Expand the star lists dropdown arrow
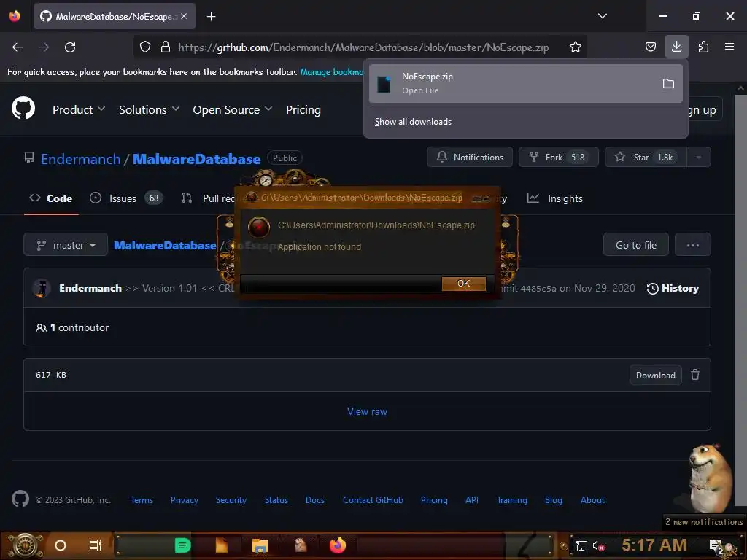The image size is (747, 560). [699, 157]
